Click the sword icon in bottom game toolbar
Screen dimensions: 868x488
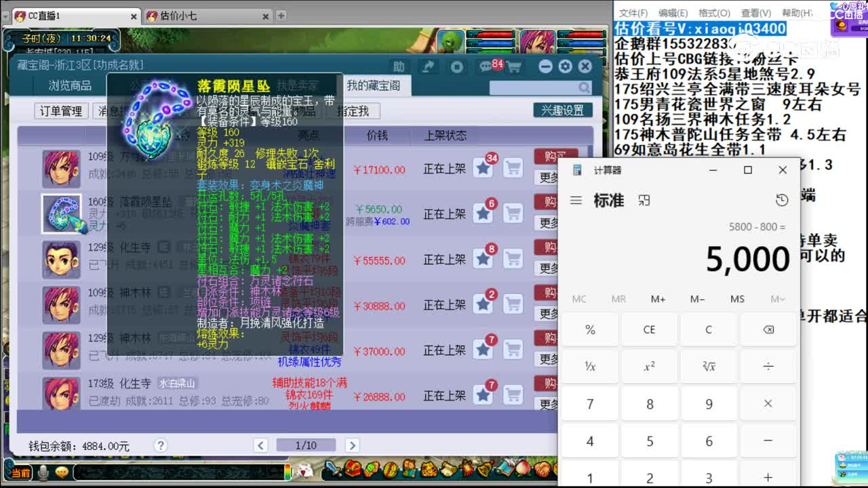click(x=332, y=469)
